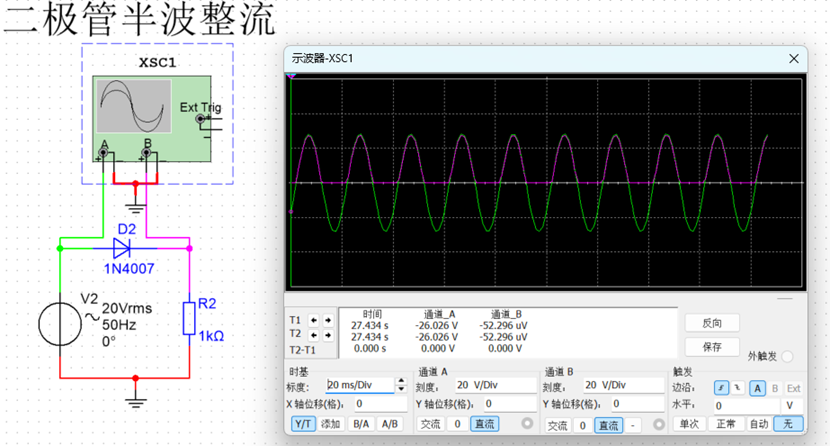Toggle channel B invert minus button
This screenshot has height=446, width=830.
633,425
